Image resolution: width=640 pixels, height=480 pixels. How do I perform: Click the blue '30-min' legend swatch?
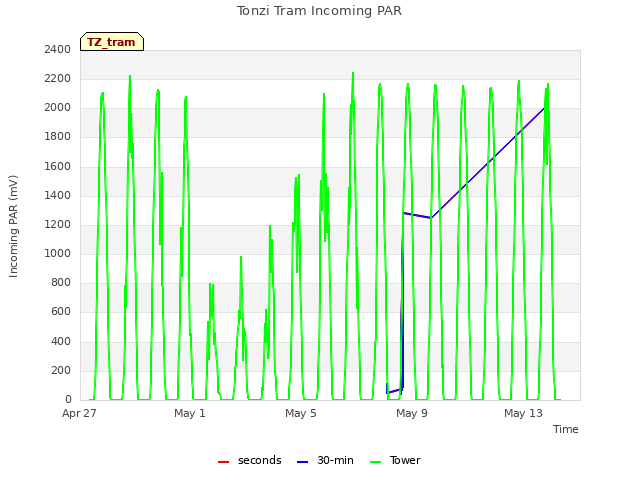pos(302,462)
